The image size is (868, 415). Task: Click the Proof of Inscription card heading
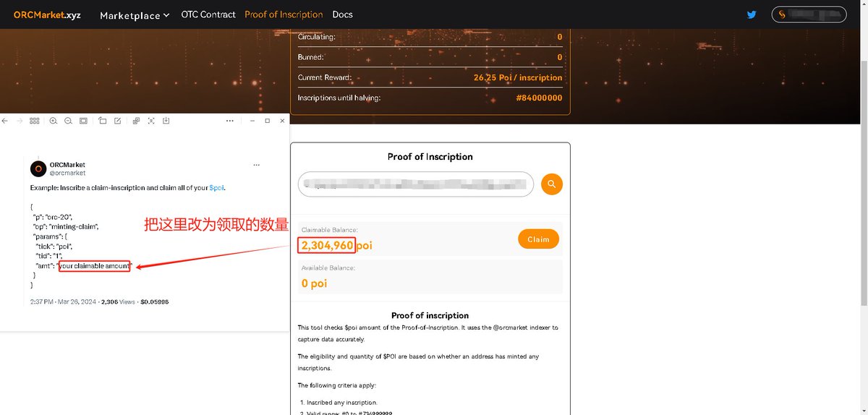tap(430, 157)
